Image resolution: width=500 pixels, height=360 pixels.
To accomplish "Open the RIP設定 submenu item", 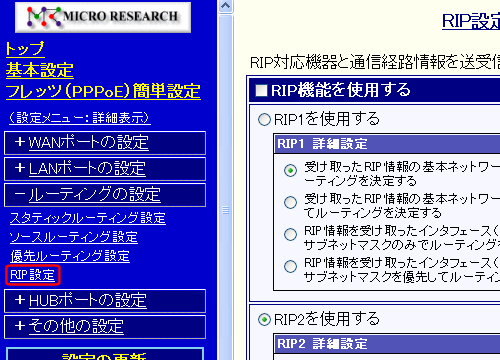I will point(32,275).
